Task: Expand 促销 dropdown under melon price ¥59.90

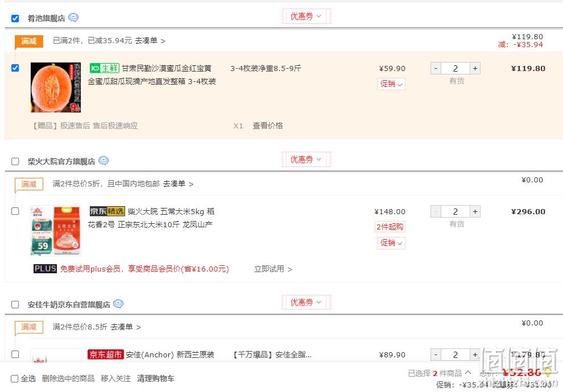Action: (x=391, y=84)
